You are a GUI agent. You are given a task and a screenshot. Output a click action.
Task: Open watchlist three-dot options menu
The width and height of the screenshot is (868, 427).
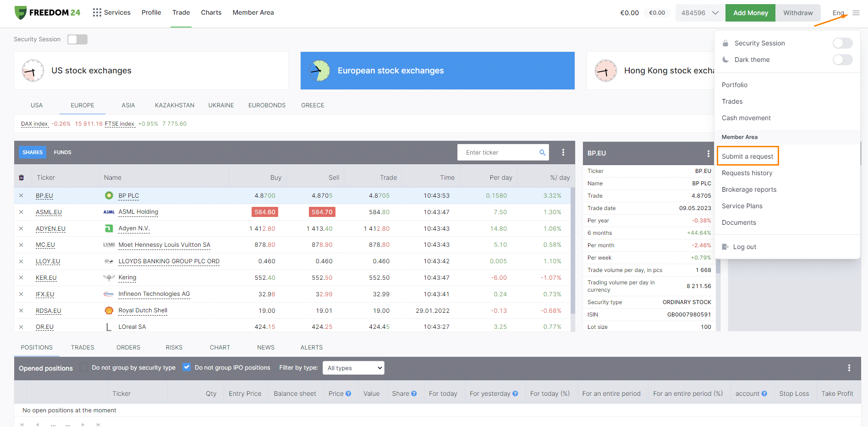coord(563,152)
